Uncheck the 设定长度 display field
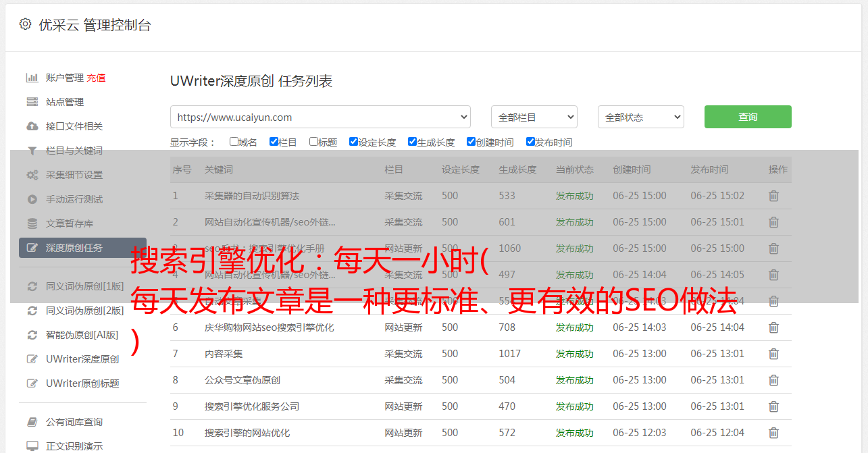The height and width of the screenshot is (453, 868). [353, 142]
